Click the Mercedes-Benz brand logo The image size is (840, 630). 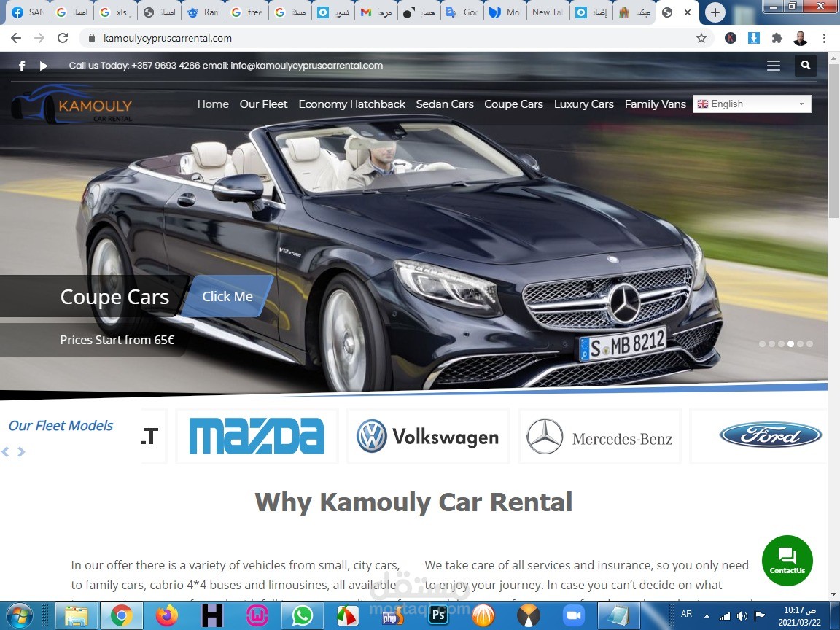point(599,436)
